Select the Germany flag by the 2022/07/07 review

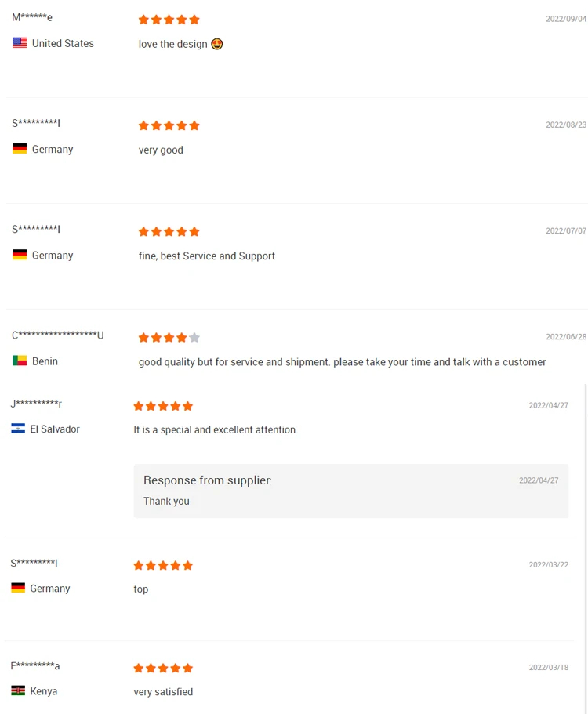coord(20,255)
